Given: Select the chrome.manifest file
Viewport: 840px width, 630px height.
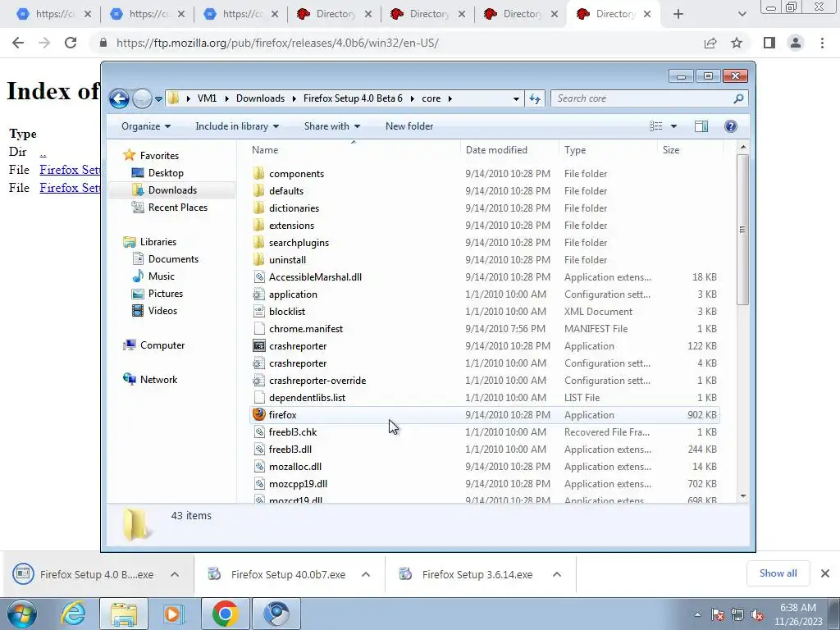Looking at the screenshot, I should pos(306,329).
